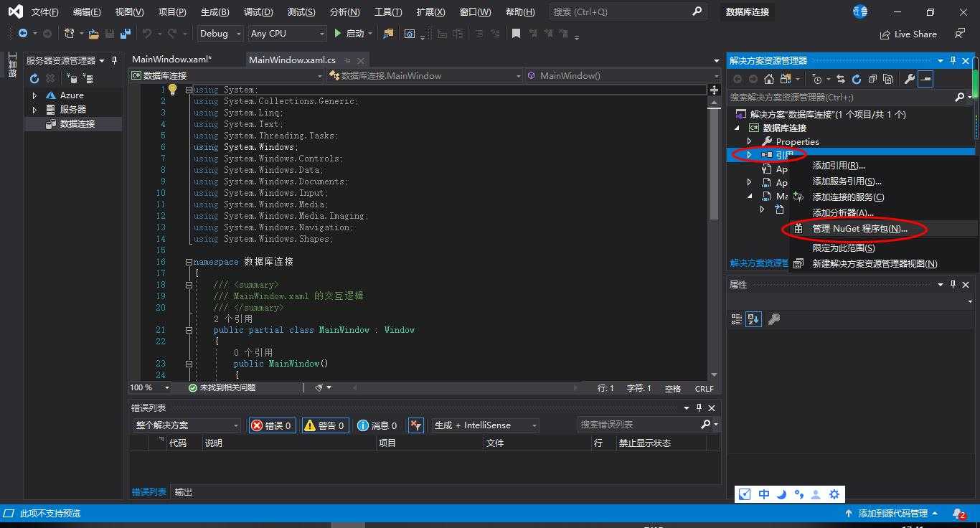Click the connect to server icon in Server Explorer

click(x=88, y=78)
